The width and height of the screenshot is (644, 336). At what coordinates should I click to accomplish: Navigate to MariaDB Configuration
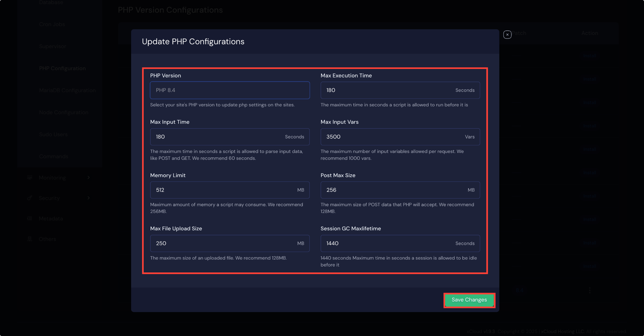pyautogui.click(x=67, y=90)
